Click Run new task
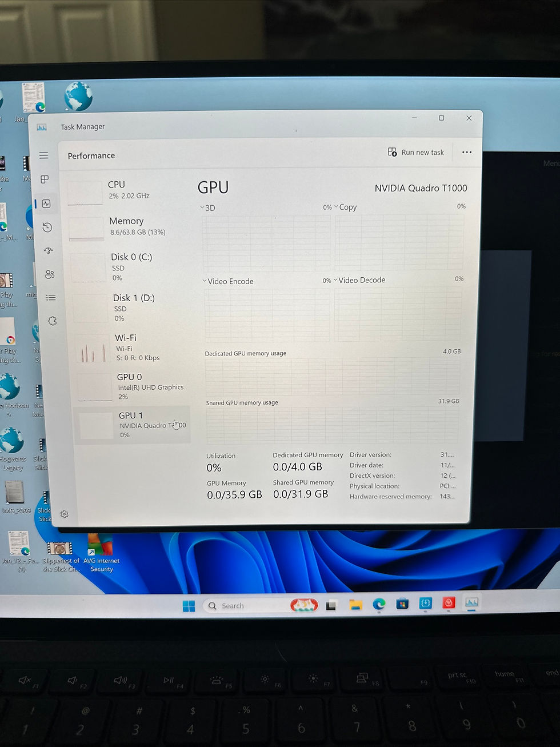The width and height of the screenshot is (560, 747). 416,152
